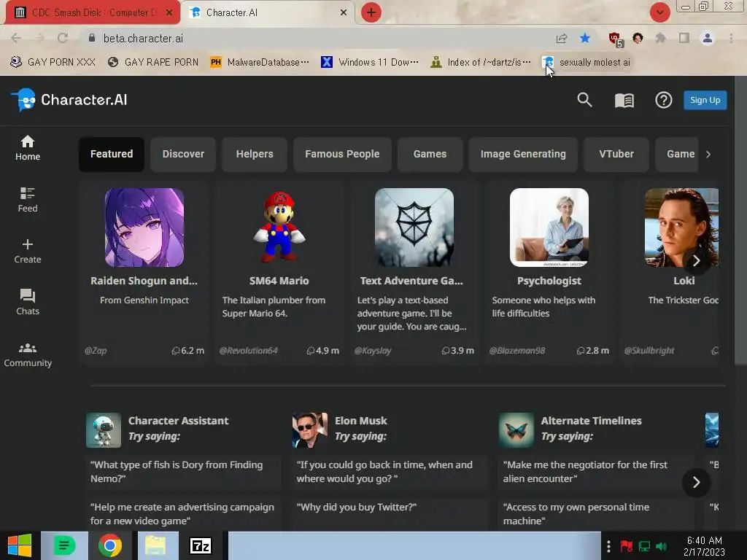747x560 pixels.
Task: Click the "Why did you buy Twitter?" prompt
Action: pyautogui.click(x=390, y=514)
